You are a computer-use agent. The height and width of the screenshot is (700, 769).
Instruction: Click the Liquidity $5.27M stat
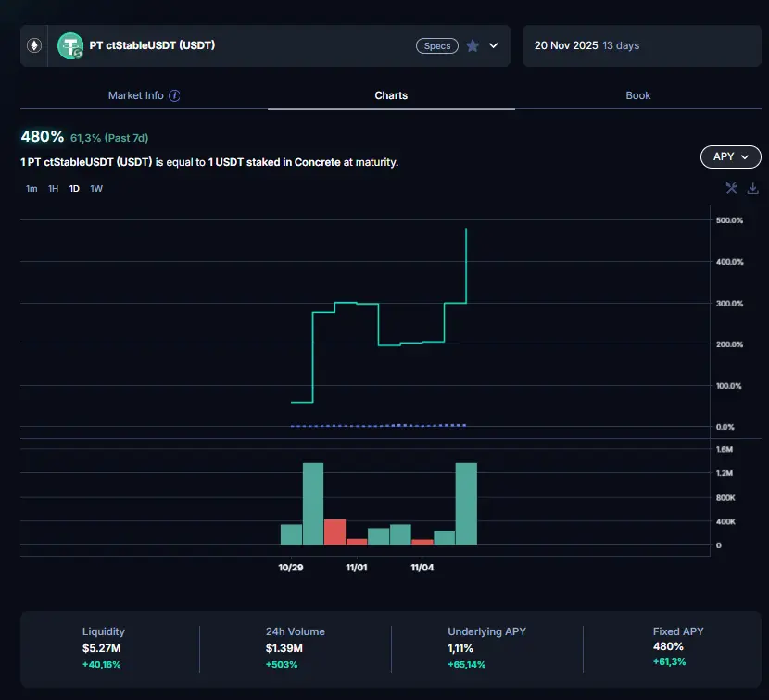pos(103,646)
